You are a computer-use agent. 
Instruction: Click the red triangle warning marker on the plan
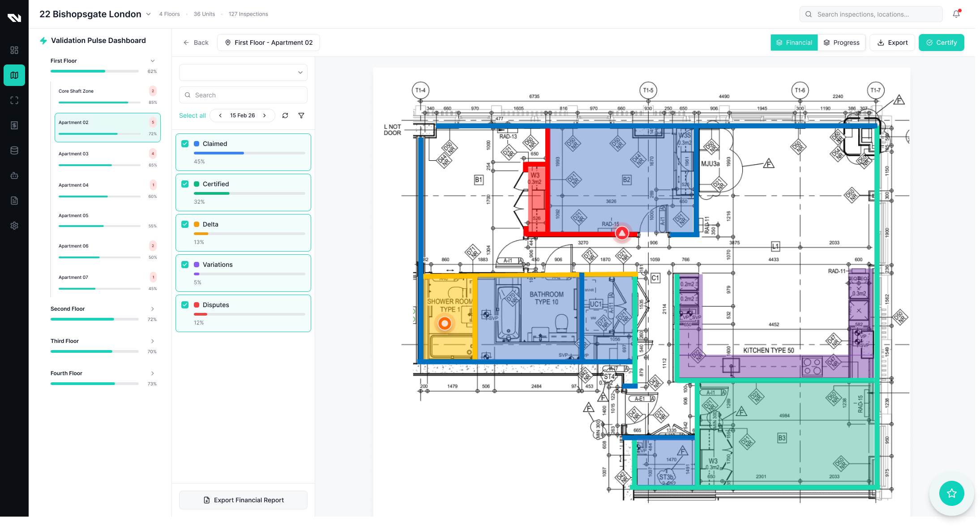[622, 233]
